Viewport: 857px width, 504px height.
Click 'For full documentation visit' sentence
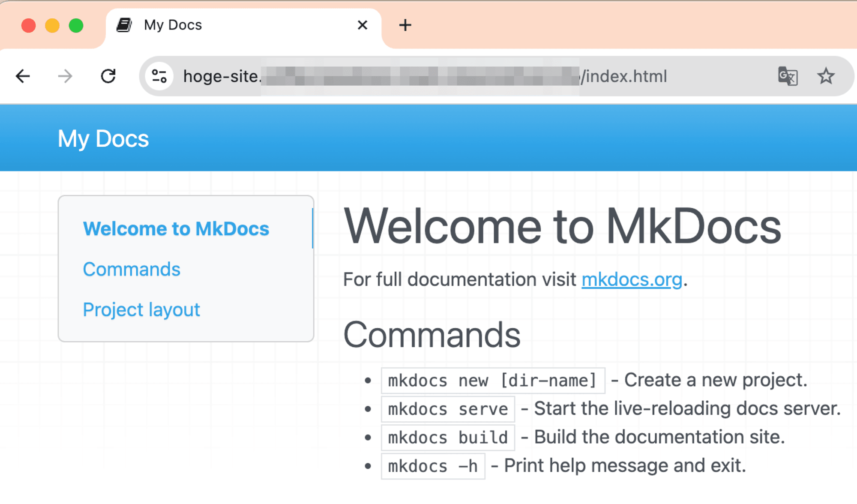pyautogui.click(x=460, y=279)
